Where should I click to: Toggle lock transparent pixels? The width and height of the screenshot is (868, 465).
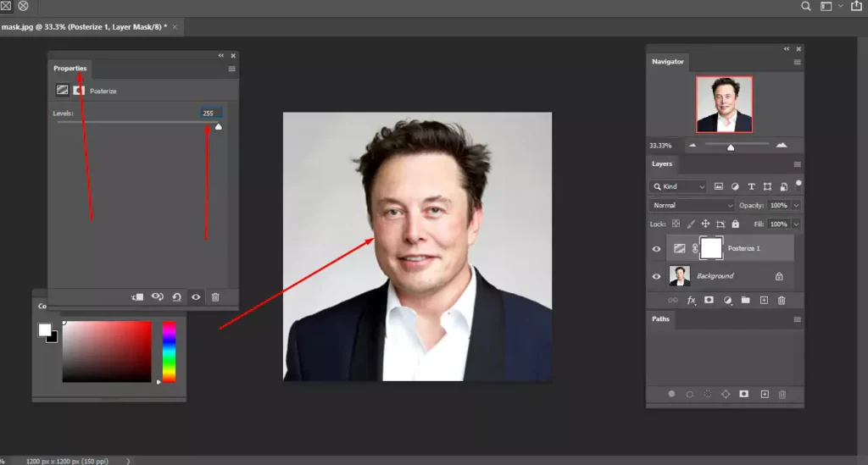676,224
